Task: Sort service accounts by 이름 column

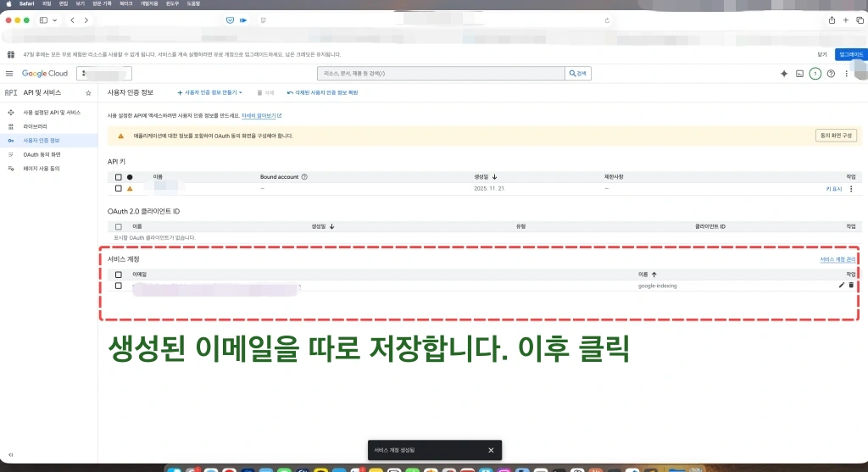Action: tap(647, 275)
